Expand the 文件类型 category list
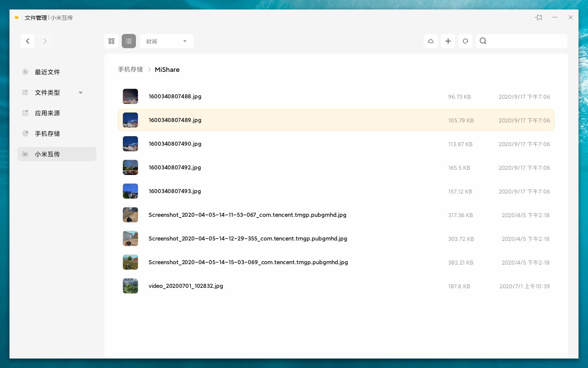Viewport: 588px width, 368px height. (81, 92)
